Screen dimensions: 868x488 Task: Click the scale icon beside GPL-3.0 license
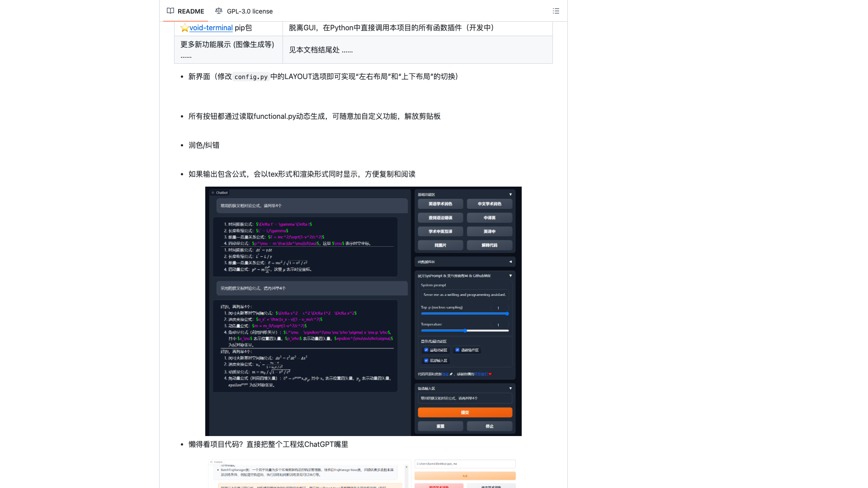point(219,11)
